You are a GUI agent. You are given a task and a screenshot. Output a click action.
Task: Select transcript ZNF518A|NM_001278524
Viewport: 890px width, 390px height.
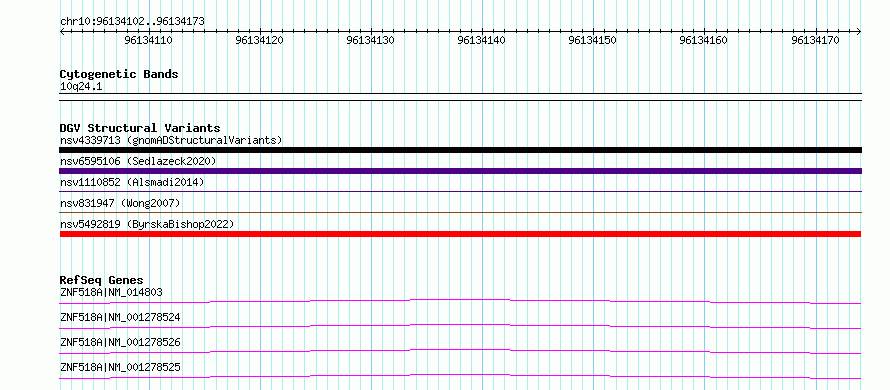[x=120, y=317]
